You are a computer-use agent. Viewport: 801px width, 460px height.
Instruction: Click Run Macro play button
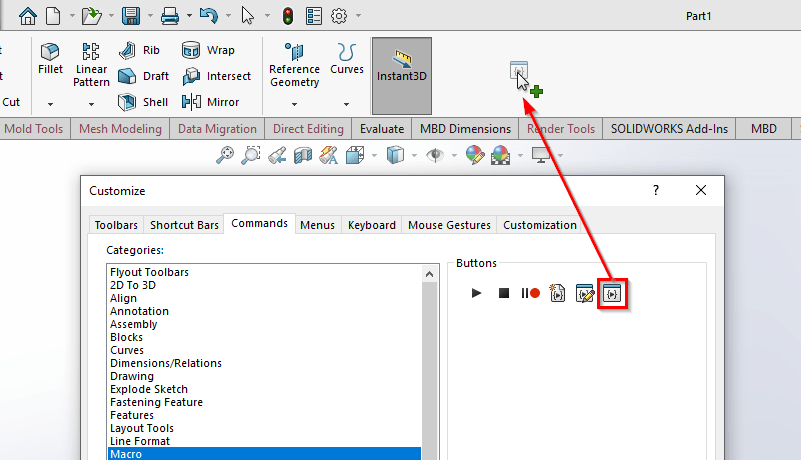(476, 293)
